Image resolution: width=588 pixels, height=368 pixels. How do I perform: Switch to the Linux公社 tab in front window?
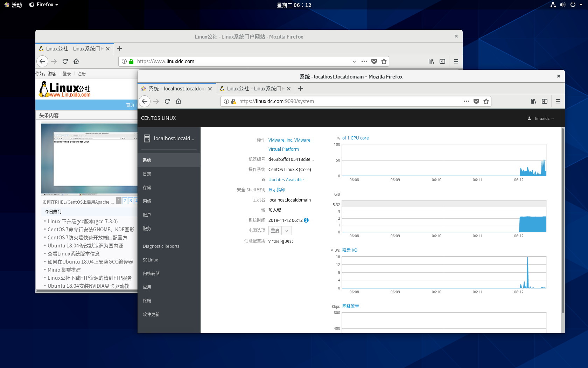click(255, 89)
